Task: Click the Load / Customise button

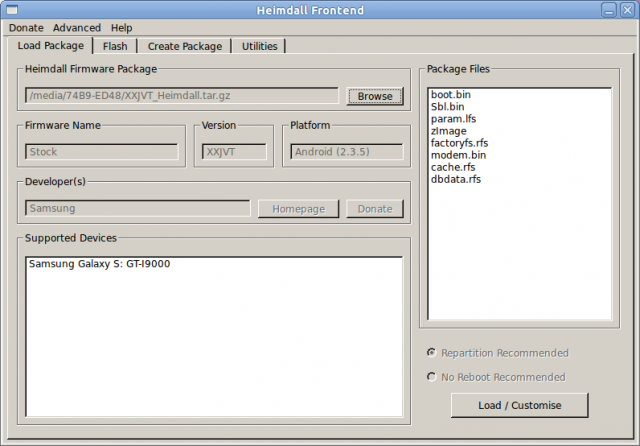Action: pos(520,405)
